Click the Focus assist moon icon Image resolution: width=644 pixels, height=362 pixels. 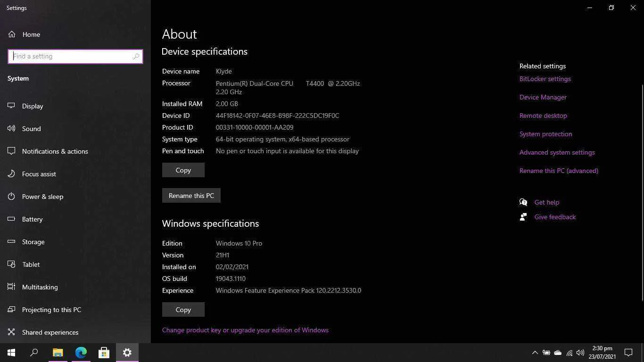[x=11, y=174]
